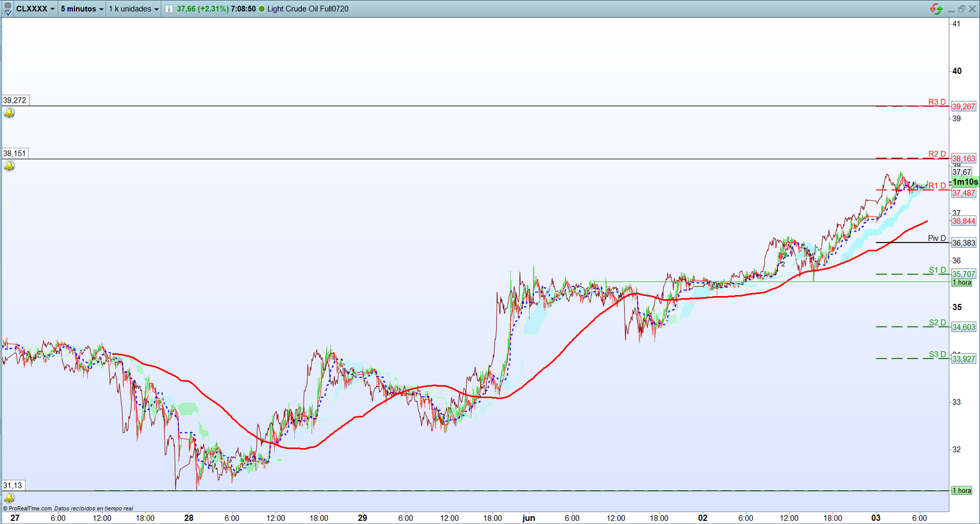980x524 pixels.
Task: Click the 40 price level on scale
Action: click(957, 71)
